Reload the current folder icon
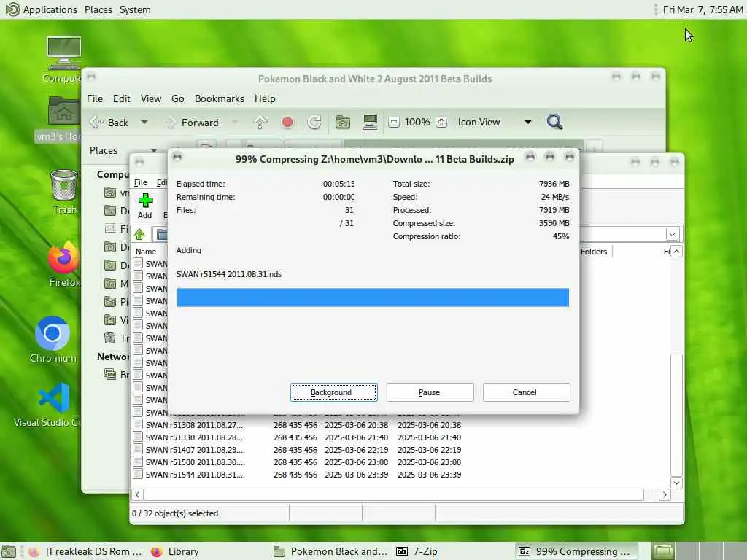Viewport: 747px width, 560px height. tap(314, 122)
